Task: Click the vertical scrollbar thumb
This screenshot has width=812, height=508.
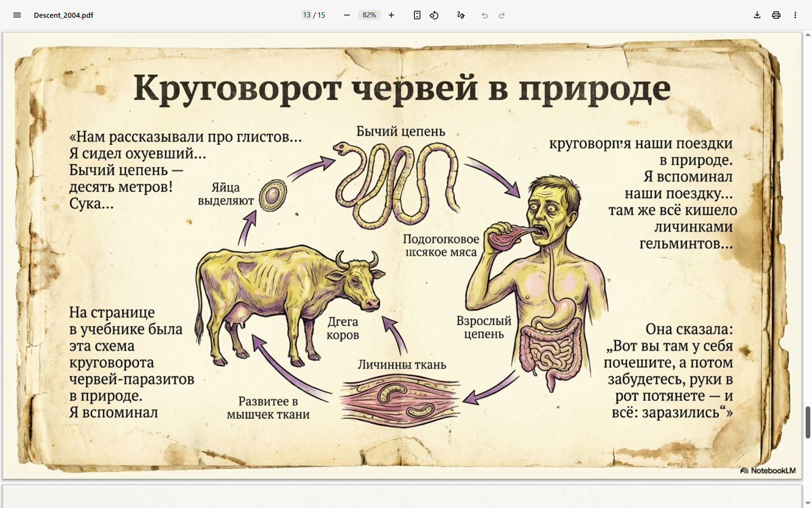Action: pyautogui.click(x=808, y=422)
